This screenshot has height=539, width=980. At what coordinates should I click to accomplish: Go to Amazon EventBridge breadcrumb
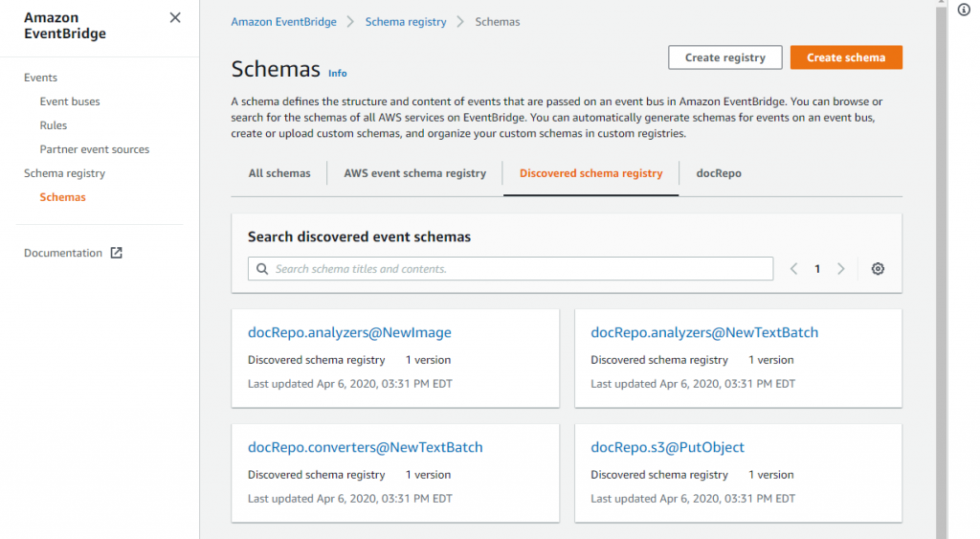click(x=283, y=22)
